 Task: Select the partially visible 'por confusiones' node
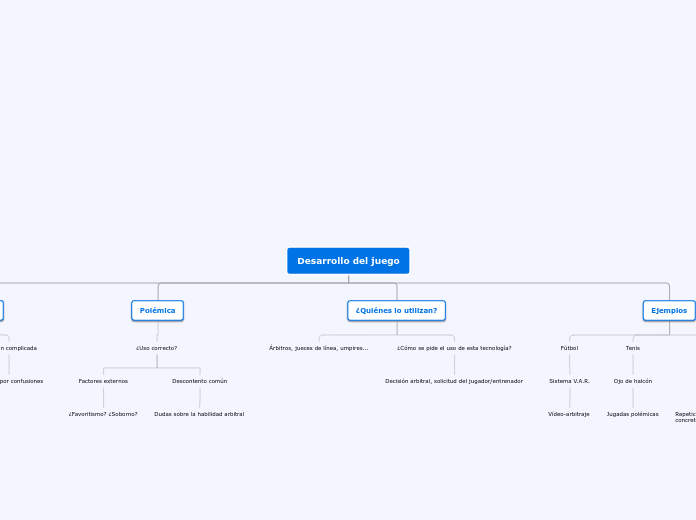tap(22, 381)
